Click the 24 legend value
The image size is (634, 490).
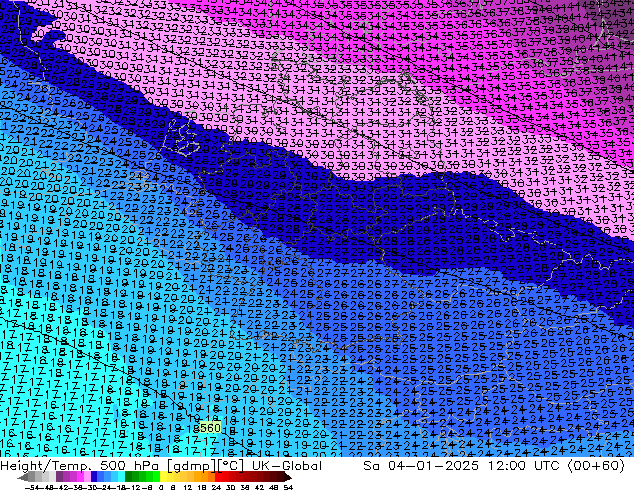click(216, 487)
